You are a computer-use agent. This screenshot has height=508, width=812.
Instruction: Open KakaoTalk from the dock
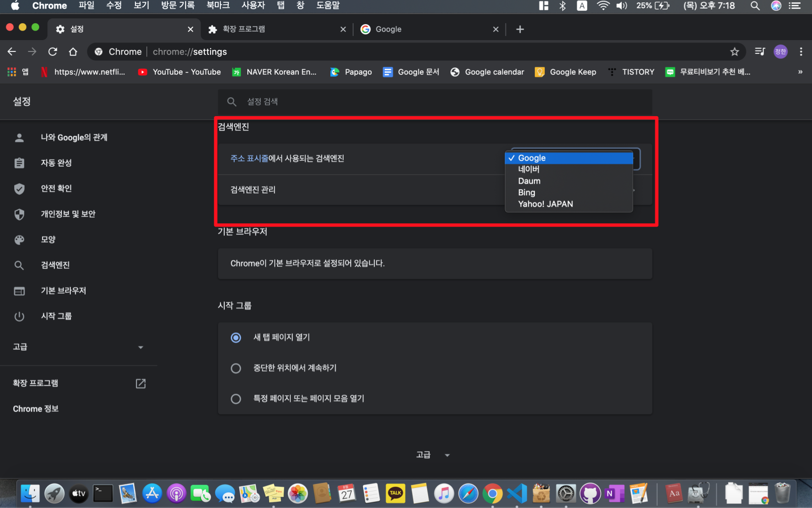(x=395, y=493)
